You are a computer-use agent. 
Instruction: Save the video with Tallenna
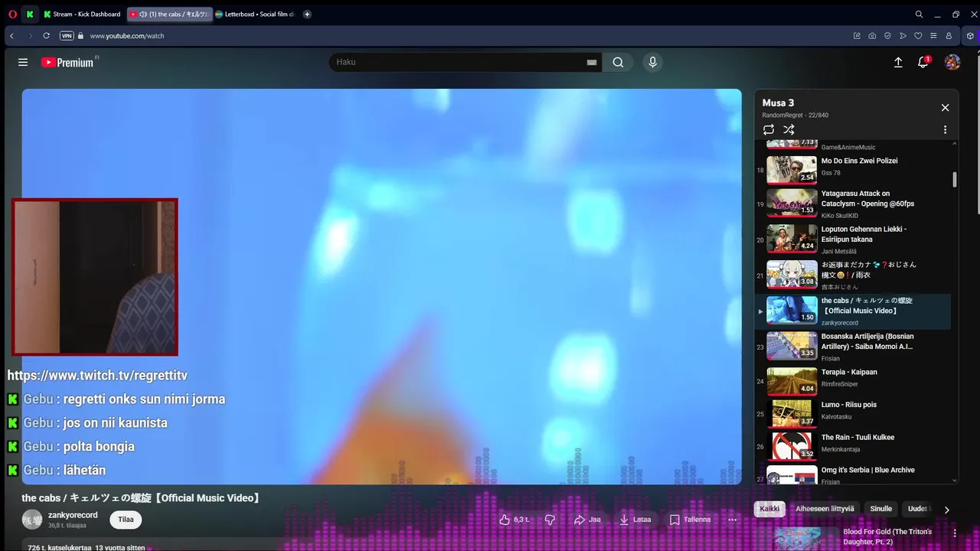coord(690,520)
